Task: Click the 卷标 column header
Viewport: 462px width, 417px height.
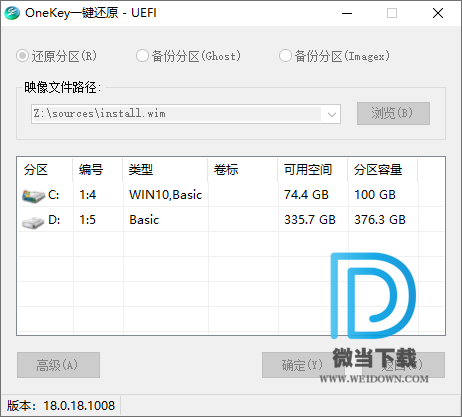Action: click(x=243, y=170)
